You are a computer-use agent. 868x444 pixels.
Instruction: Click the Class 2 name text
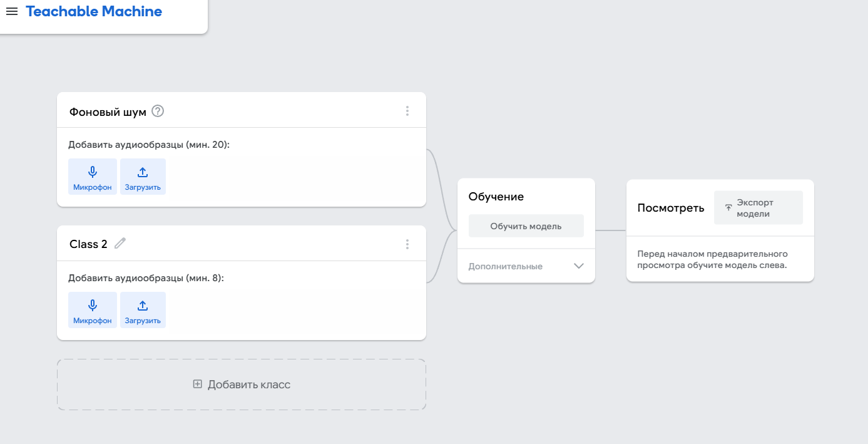click(x=88, y=244)
